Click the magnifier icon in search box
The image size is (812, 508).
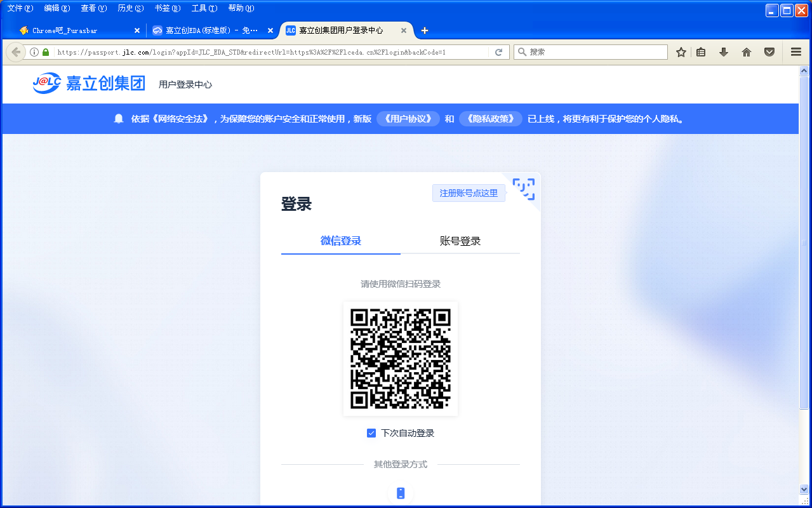pyautogui.click(x=522, y=52)
